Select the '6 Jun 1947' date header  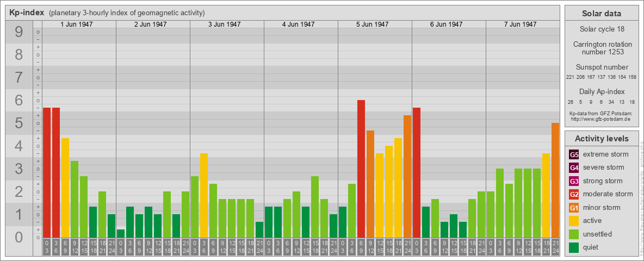click(446, 24)
